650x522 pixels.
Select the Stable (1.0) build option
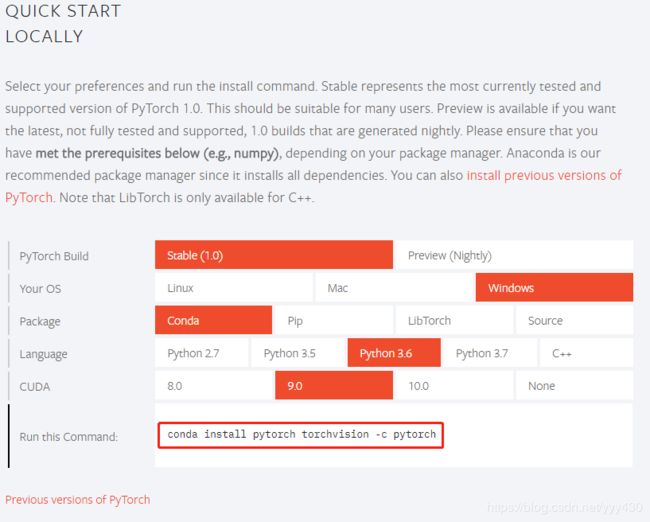274,255
